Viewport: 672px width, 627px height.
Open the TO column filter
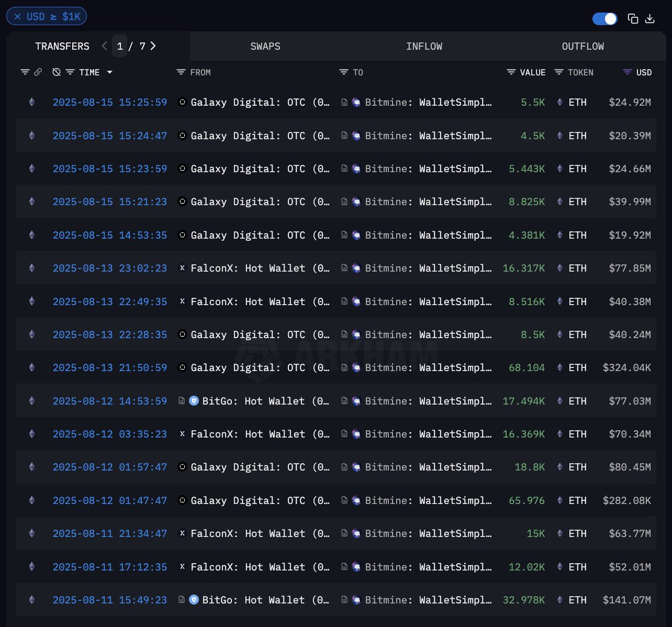pyautogui.click(x=344, y=72)
